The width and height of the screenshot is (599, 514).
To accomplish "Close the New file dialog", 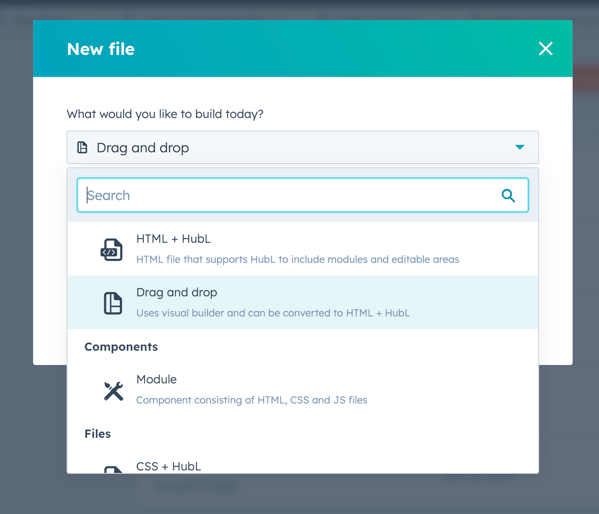I will tap(546, 49).
